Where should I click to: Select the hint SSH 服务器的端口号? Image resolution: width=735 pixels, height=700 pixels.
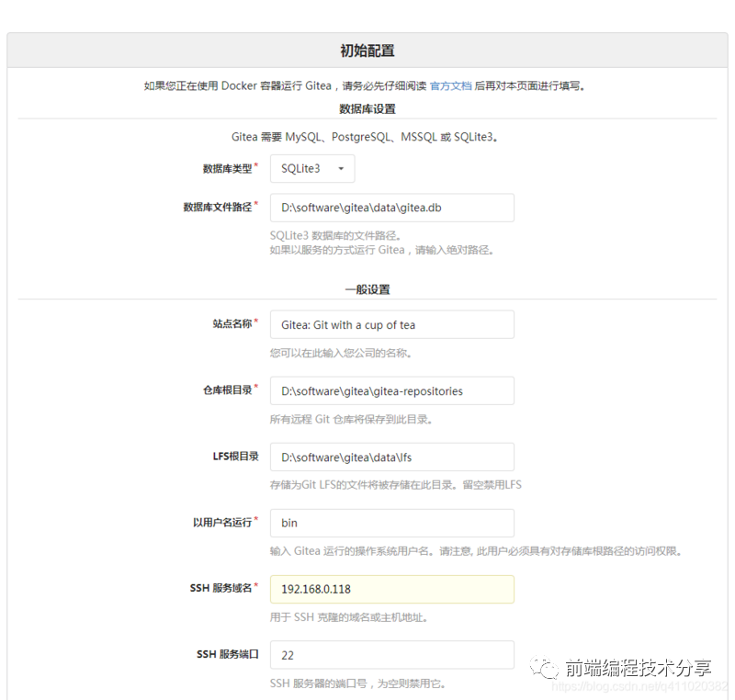pos(318,683)
